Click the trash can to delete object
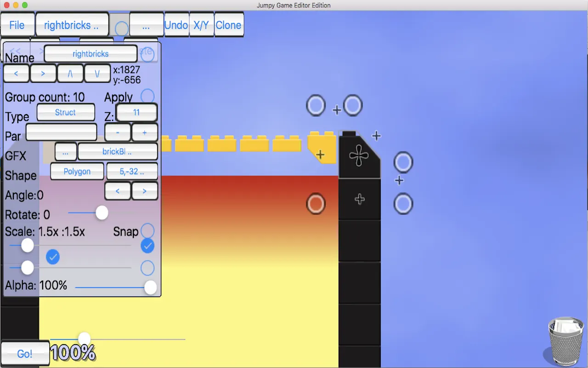588x368 pixels. [x=566, y=339]
